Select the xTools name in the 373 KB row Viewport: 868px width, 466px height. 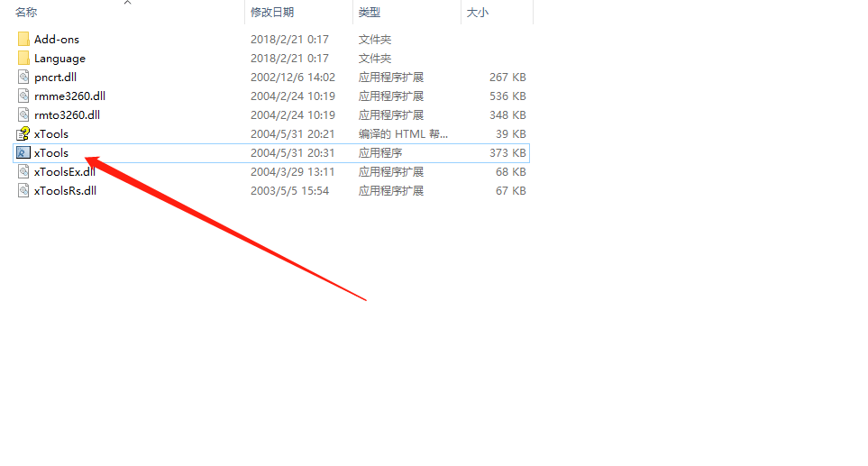point(51,152)
